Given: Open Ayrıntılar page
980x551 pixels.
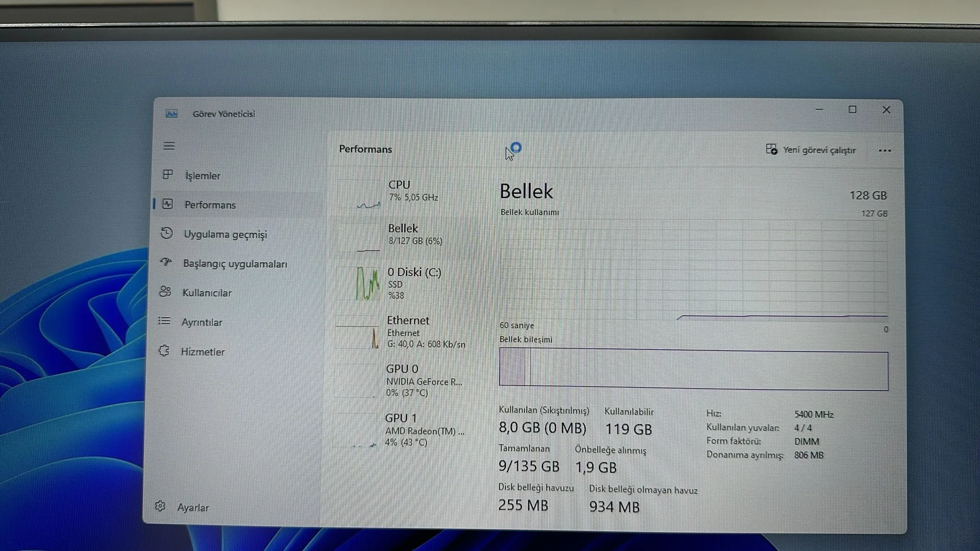Looking at the screenshot, I should click(x=235, y=322).
